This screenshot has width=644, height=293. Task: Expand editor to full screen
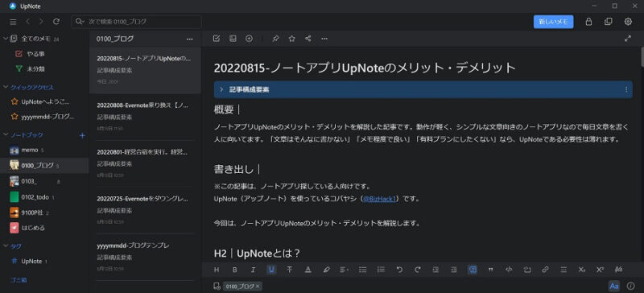coord(628,39)
